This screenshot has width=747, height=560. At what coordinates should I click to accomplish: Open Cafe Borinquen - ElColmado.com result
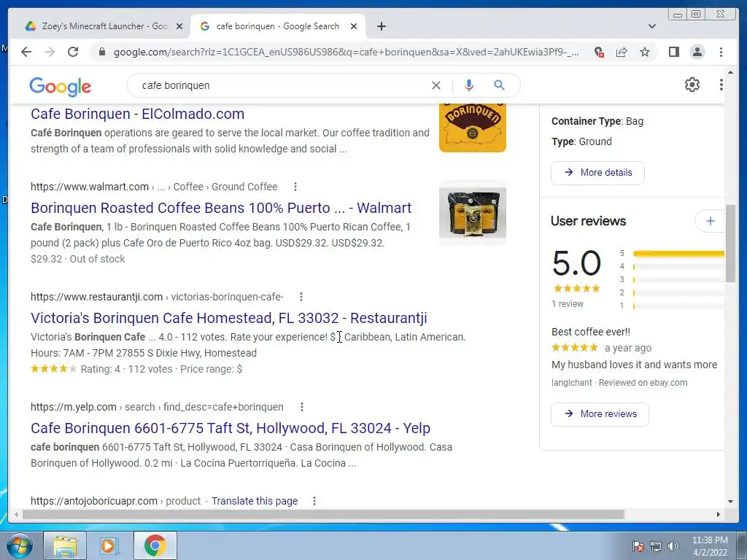click(x=138, y=114)
